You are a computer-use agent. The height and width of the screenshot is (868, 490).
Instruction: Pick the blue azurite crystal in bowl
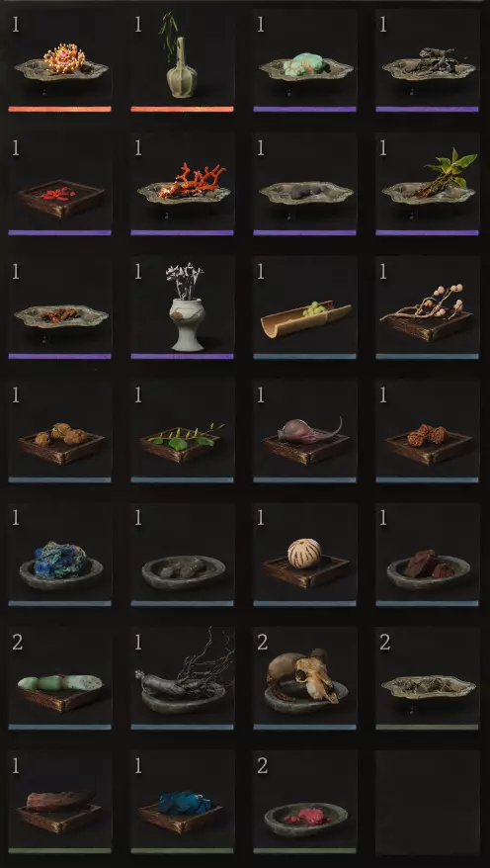59,556
